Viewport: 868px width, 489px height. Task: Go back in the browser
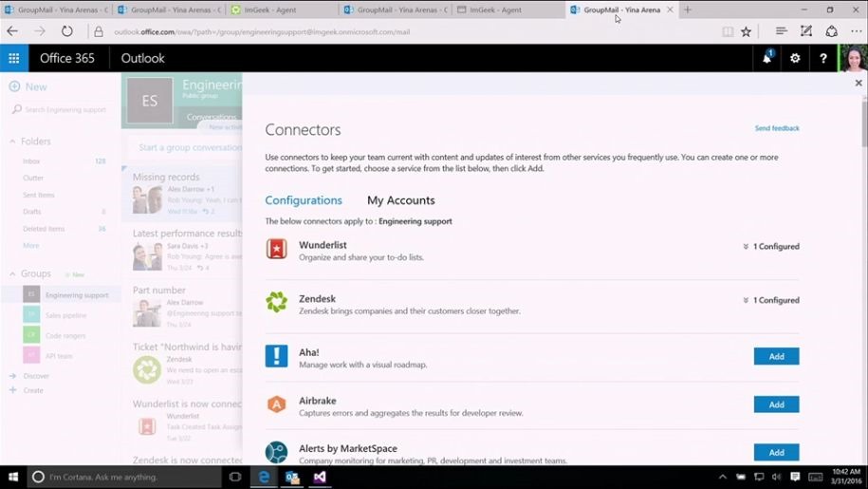(12, 31)
